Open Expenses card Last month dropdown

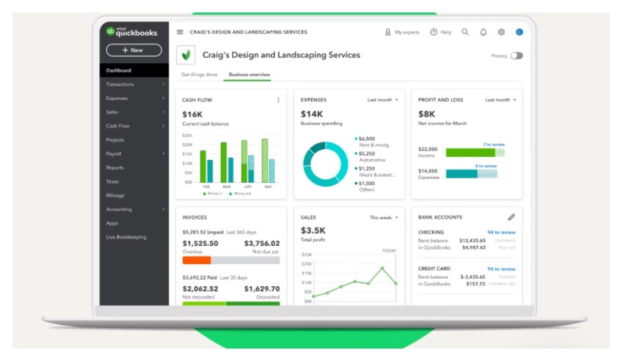(383, 100)
